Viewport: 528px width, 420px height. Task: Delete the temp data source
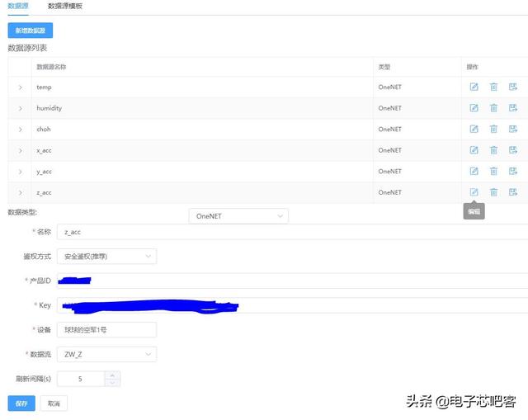(x=493, y=87)
